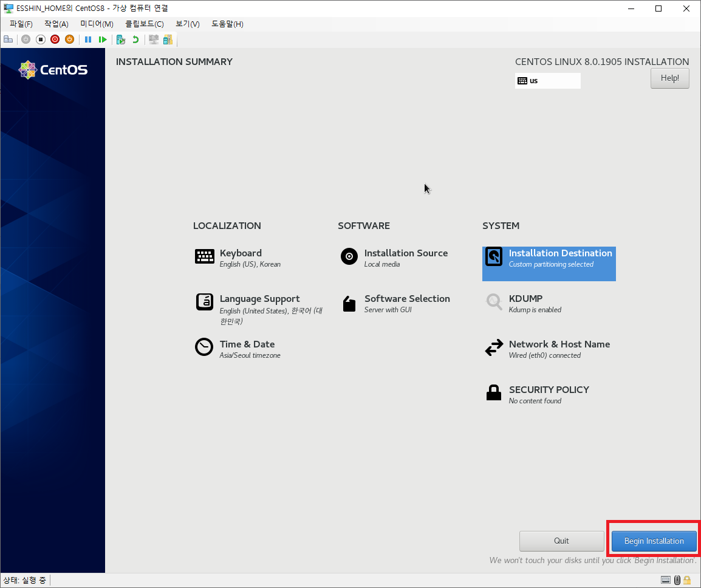Click the SYSTEM section heading

(501, 226)
